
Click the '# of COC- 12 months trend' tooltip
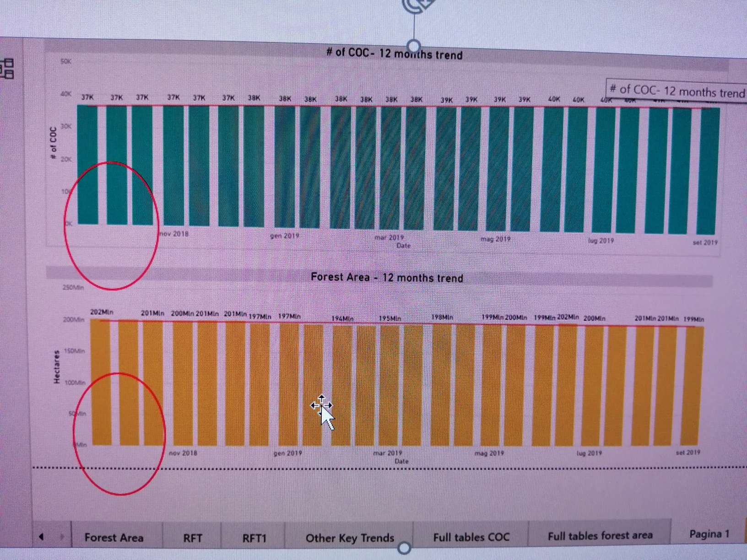coord(677,91)
